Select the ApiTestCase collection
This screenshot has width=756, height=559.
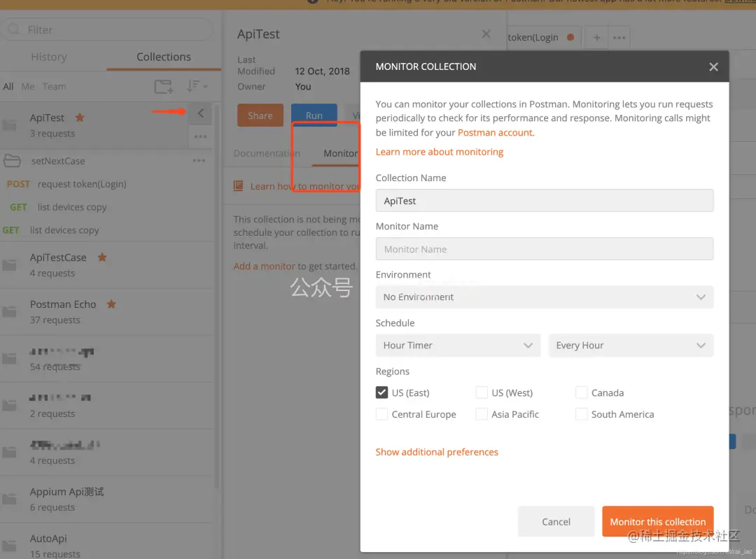106,265
